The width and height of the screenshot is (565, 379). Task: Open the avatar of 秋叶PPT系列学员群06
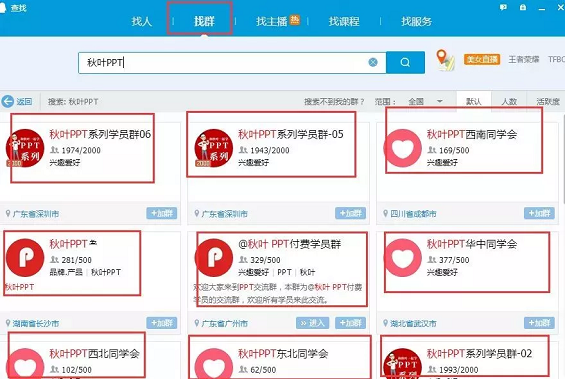pyautogui.click(x=25, y=148)
